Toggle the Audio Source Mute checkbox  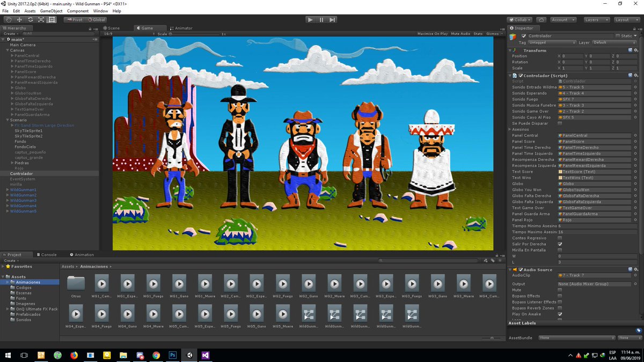pos(560,290)
